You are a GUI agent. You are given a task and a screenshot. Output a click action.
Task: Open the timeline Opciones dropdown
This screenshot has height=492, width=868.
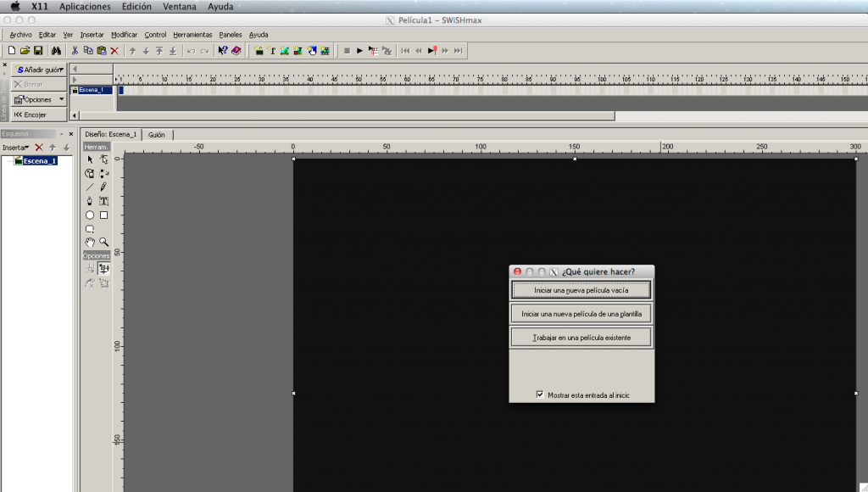39,99
